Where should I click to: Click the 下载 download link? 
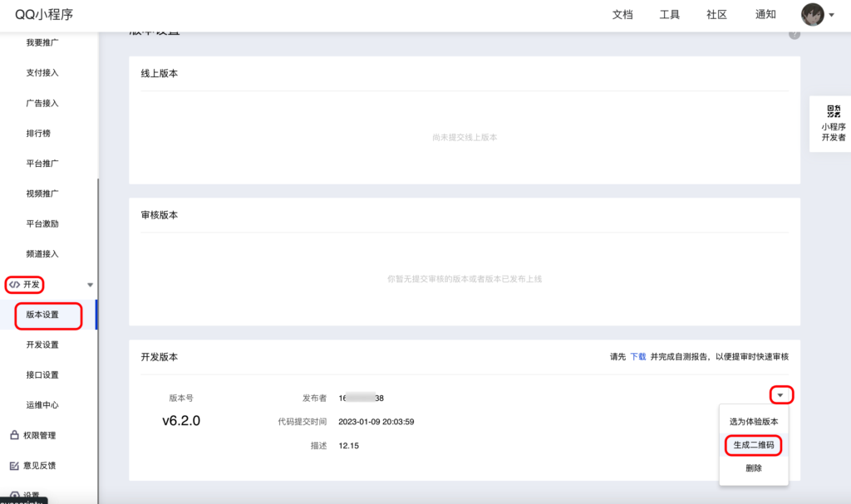638,355
